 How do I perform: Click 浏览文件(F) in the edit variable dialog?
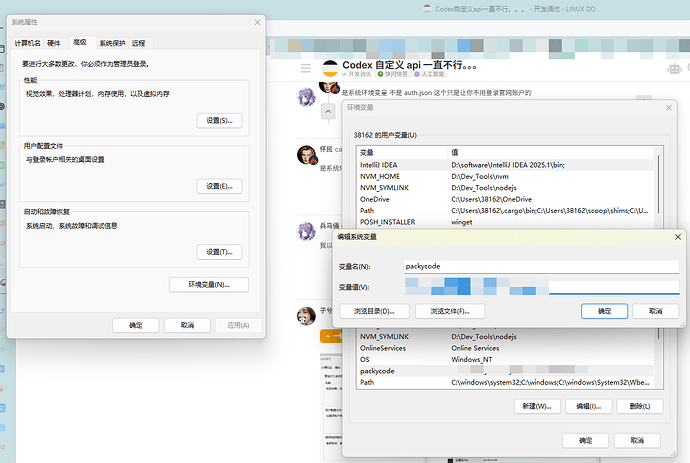pyautogui.click(x=450, y=311)
